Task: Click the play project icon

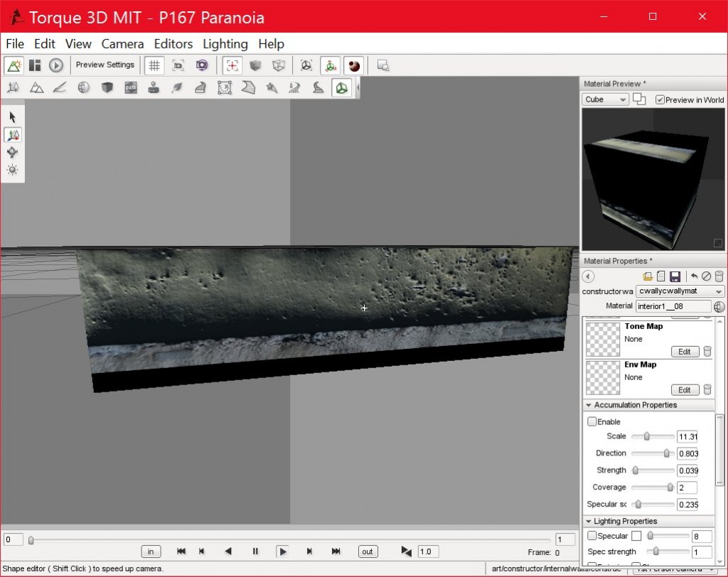Action: pyautogui.click(x=56, y=65)
